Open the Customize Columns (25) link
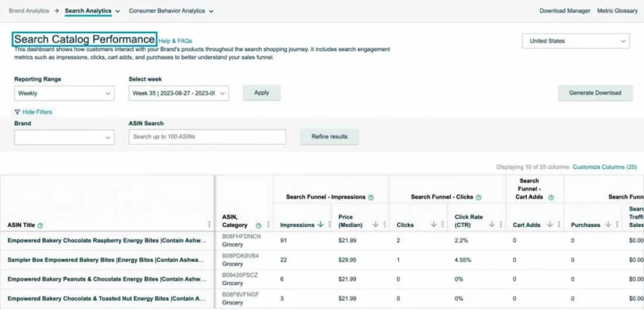644x310 pixels. (x=604, y=167)
